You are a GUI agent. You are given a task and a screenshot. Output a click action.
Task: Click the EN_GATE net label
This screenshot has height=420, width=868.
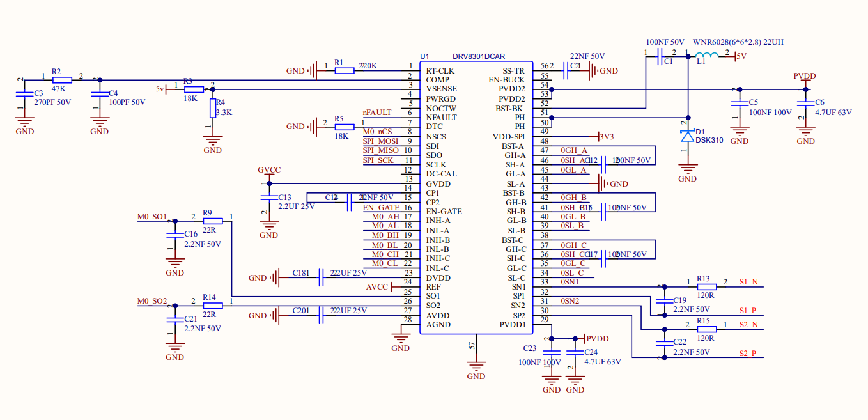[381, 208]
